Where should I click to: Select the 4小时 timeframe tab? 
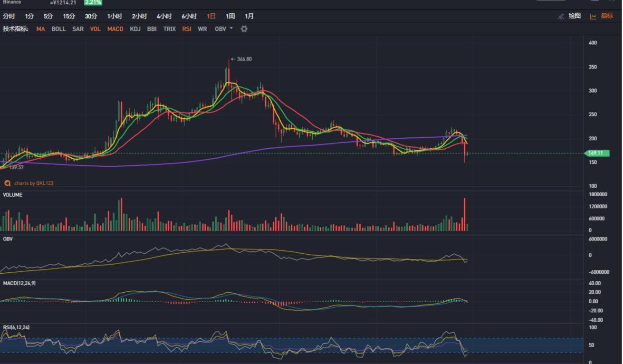[163, 16]
